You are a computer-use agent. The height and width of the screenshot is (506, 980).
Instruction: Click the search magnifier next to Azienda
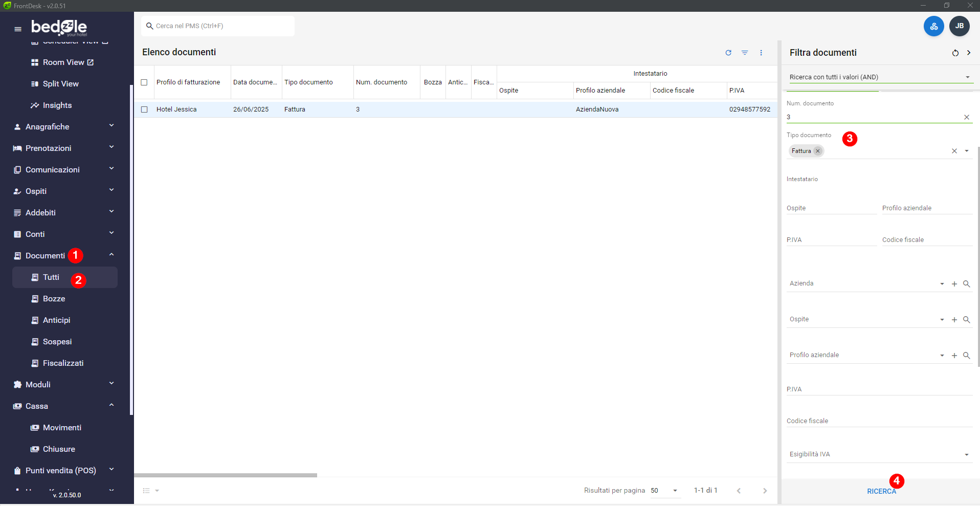(x=966, y=284)
